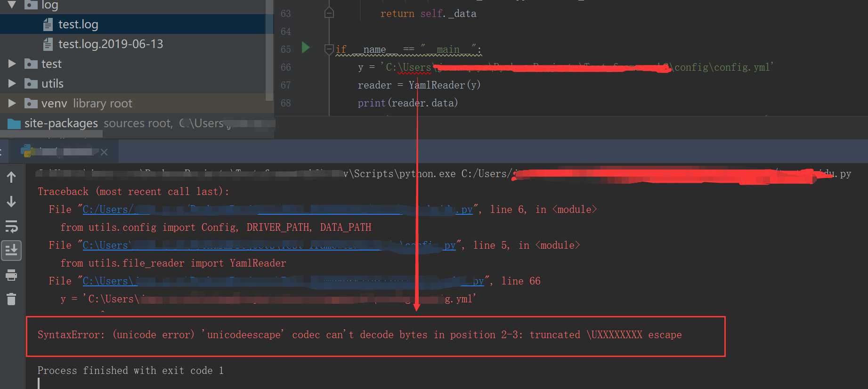Click the 'print(reader.data)' code line

[x=408, y=103]
